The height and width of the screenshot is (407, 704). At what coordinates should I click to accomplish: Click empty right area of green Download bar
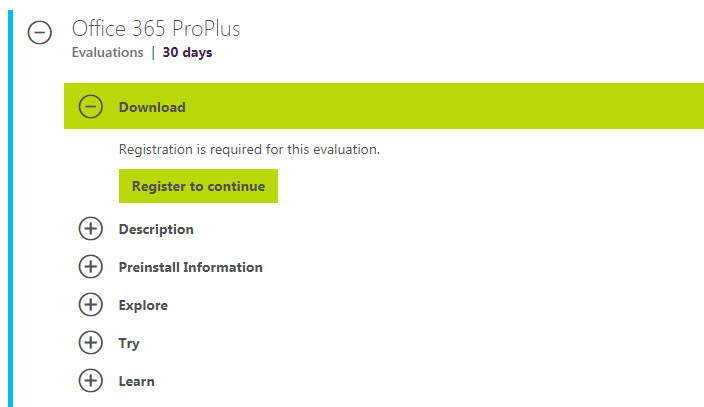coord(500,107)
